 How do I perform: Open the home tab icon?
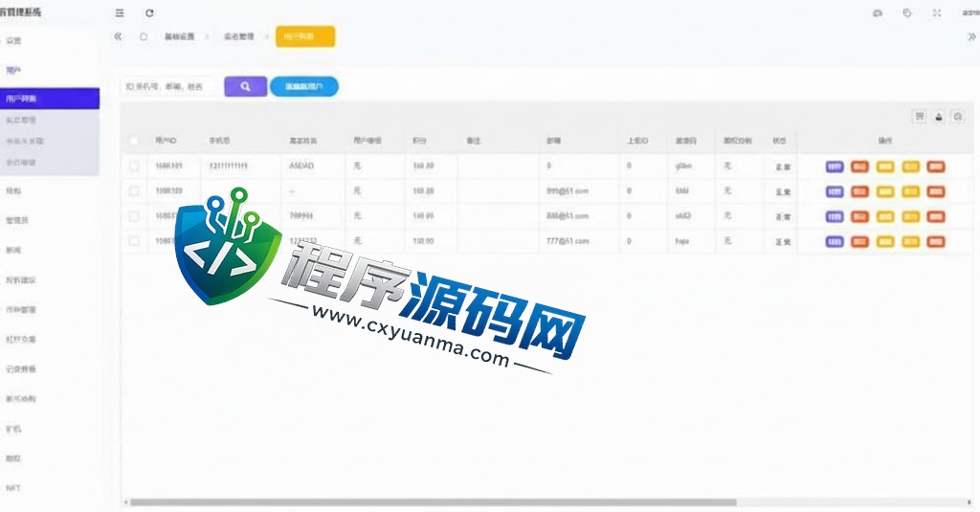click(144, 37)
